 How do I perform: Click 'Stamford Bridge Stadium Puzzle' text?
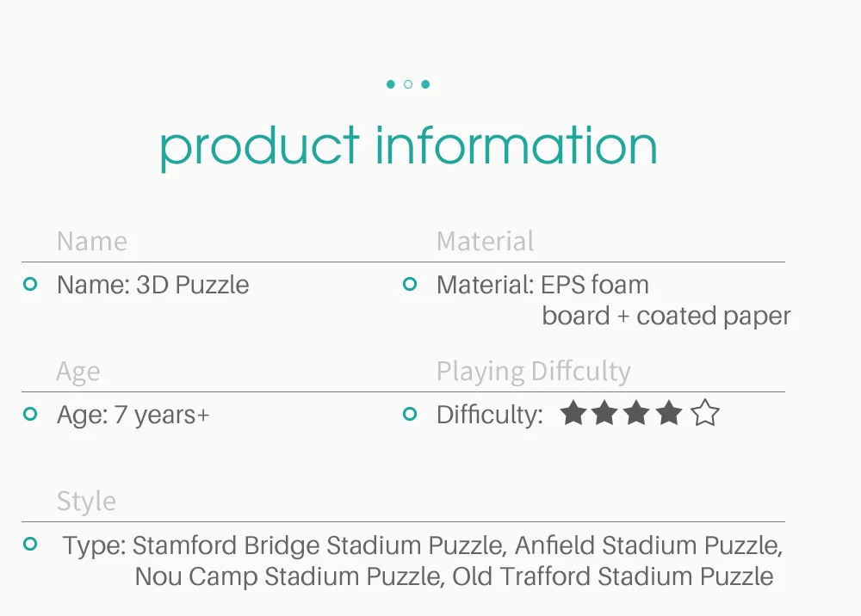[318, 545]
